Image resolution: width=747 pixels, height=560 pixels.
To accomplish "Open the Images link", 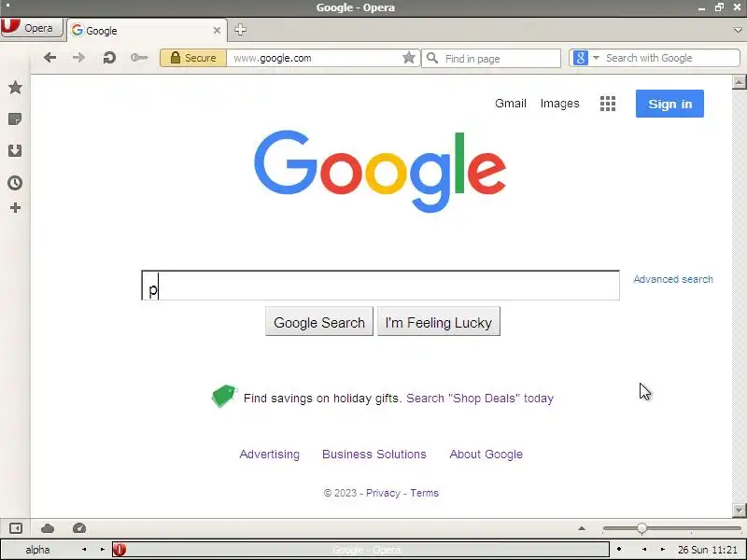I will pos(559,104).
